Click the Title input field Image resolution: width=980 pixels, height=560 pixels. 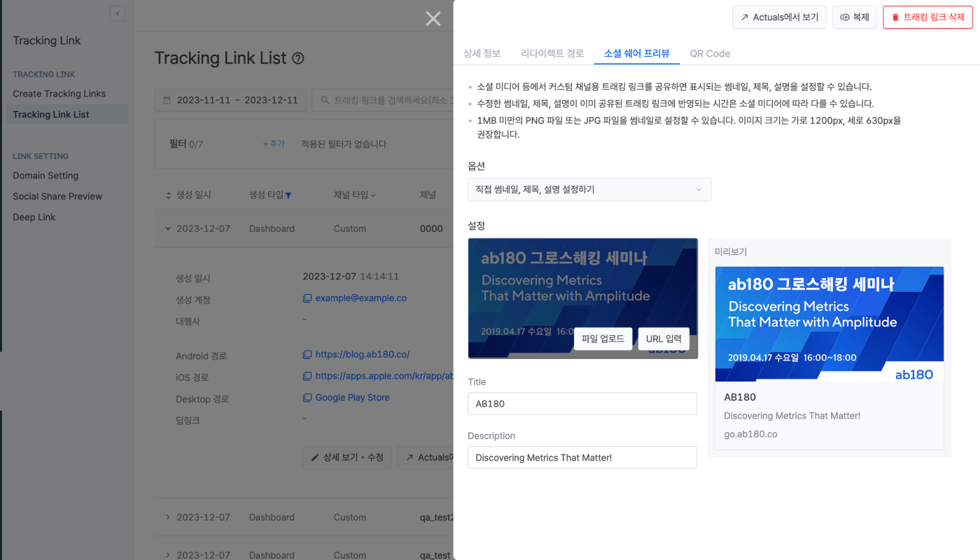click(582, 403)
